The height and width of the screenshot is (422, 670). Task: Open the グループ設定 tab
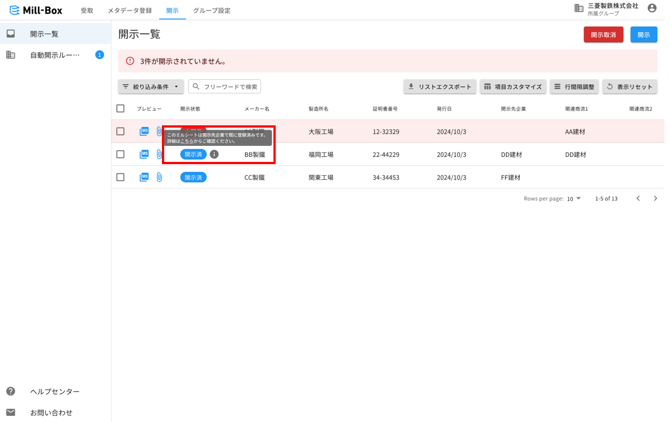(x=211, y=11)
